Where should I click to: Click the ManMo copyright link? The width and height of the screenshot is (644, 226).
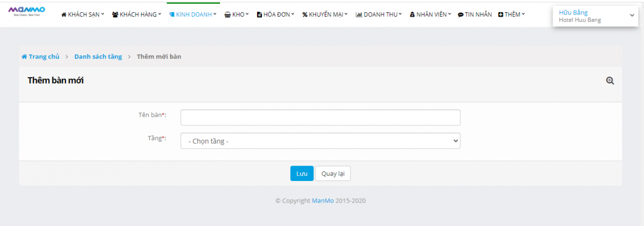point(323,201)
